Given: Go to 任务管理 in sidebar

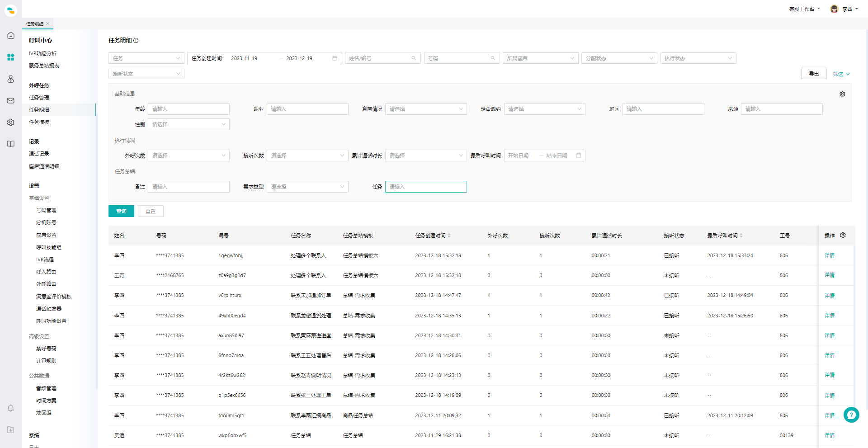Looking at the screenshot, I should point(39,98).
